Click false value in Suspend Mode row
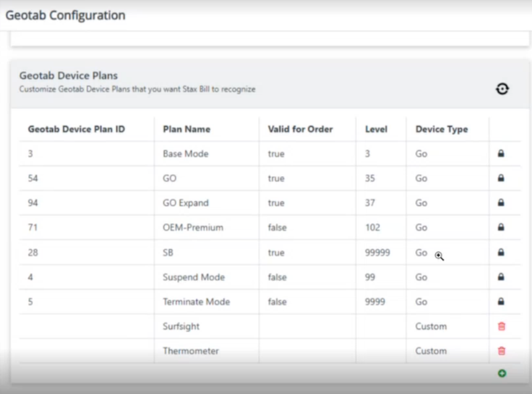Viewport: 532px width, 394px height. click(x=277, y=277)
